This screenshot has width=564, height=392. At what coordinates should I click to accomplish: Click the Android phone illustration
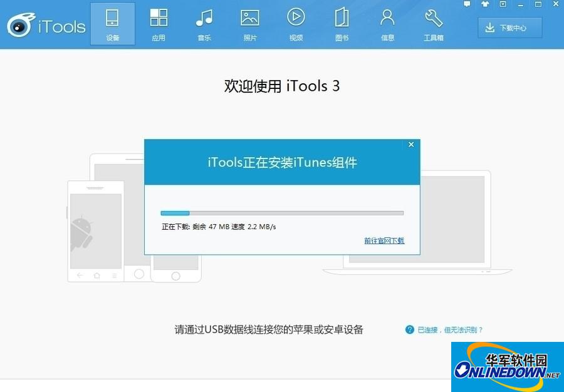96,232
